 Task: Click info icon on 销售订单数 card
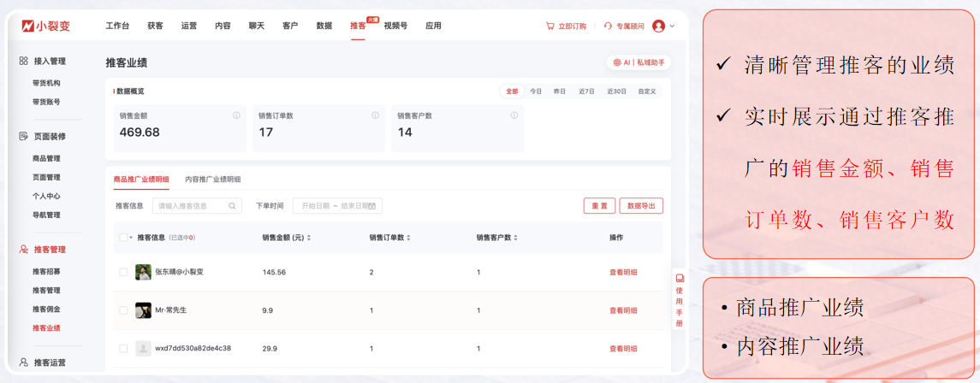click(x=375, y=115)
